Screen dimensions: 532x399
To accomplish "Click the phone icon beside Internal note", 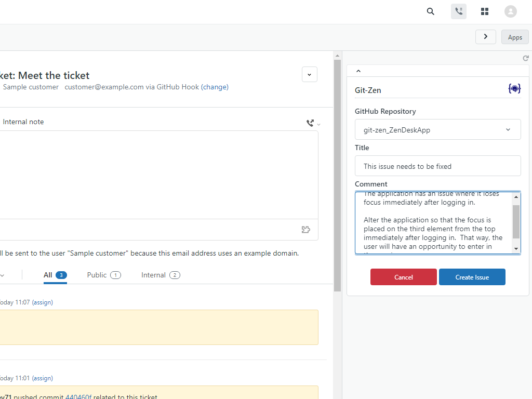I will click(x=311, y=123).
